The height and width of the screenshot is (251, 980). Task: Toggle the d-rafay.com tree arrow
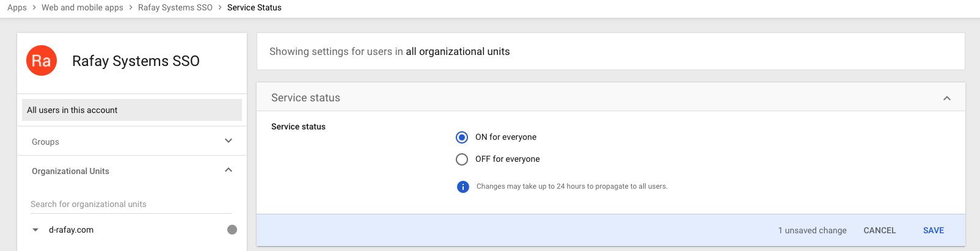click(35, 230)
